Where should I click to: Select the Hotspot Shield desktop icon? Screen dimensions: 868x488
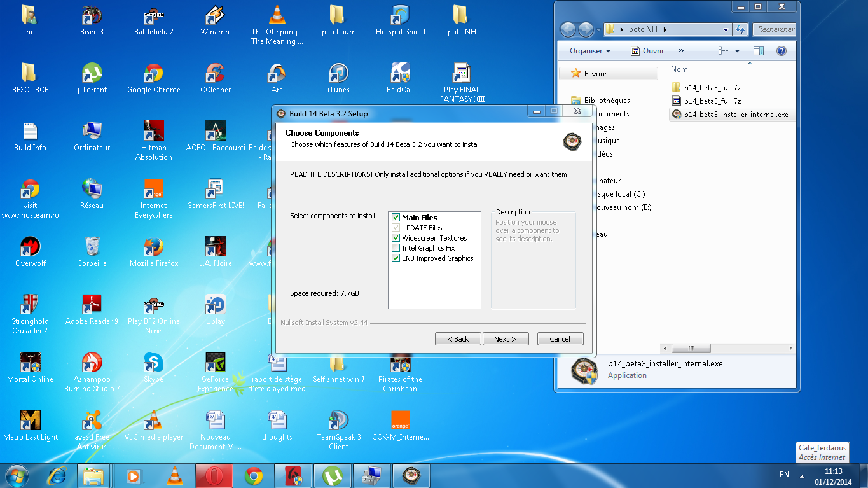pos(401,20)
